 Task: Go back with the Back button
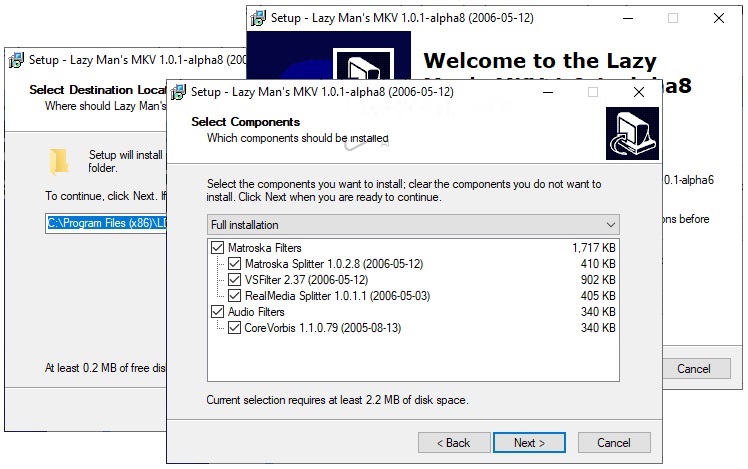tap(453, 442)
